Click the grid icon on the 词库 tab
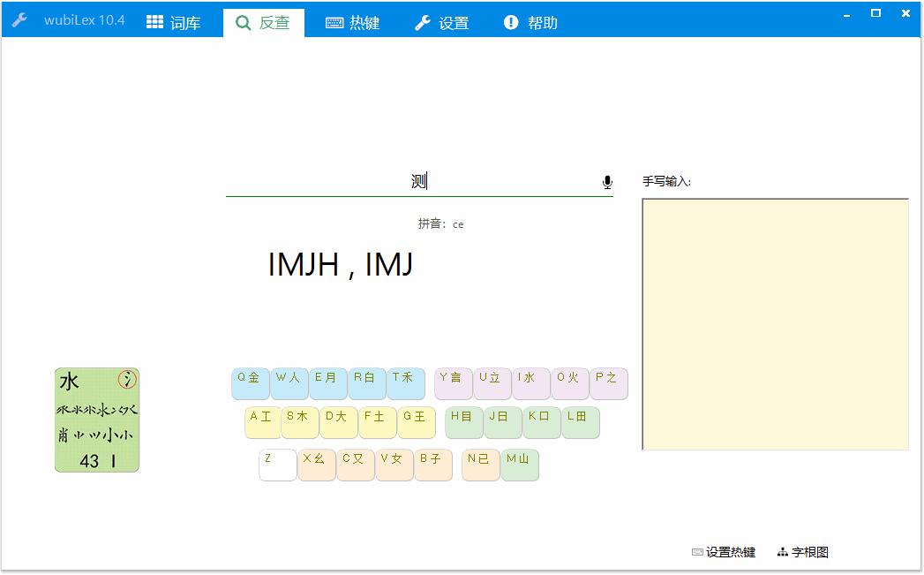Screen dimensions: 924x575 point(154,23)
